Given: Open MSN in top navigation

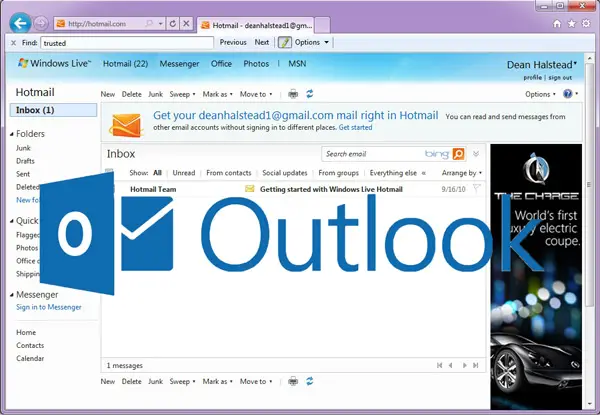Looking at the screenshot, I should pyautogui.click(x=297, y=64).
